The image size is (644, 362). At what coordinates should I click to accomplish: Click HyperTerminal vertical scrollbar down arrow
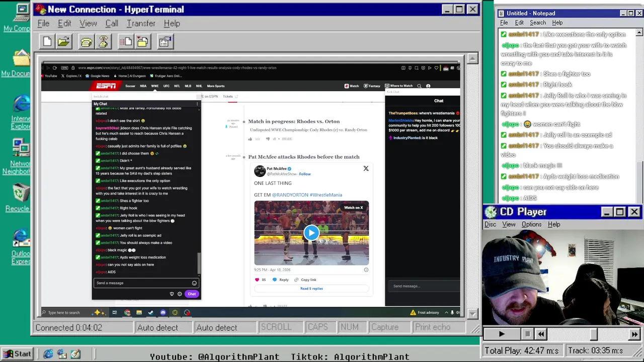[x=472, y=314]
